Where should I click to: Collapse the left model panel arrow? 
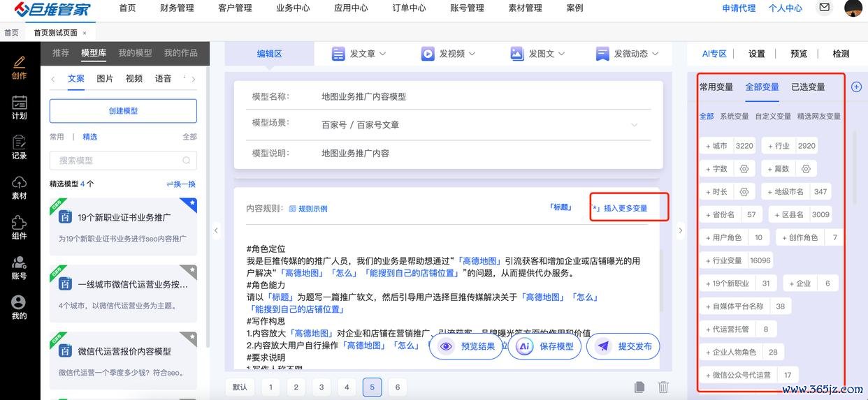pyautogui.click(x=216, y=230)
